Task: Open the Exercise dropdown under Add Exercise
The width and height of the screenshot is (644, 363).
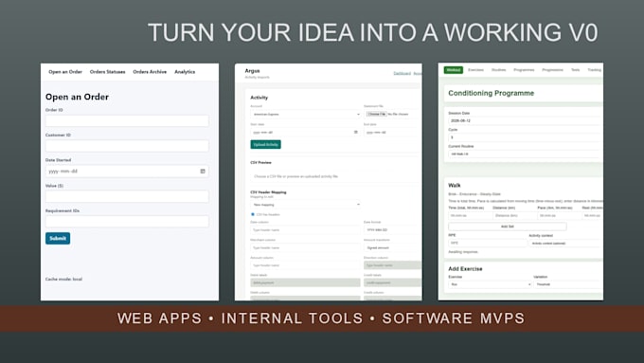Action: tap(490, 284)
